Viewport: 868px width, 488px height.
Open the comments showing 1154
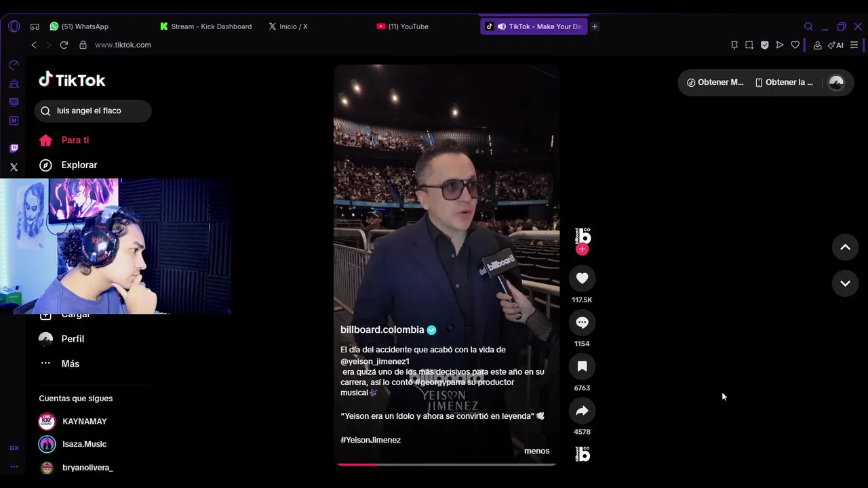pyautogui.click(x=582, y=323)
